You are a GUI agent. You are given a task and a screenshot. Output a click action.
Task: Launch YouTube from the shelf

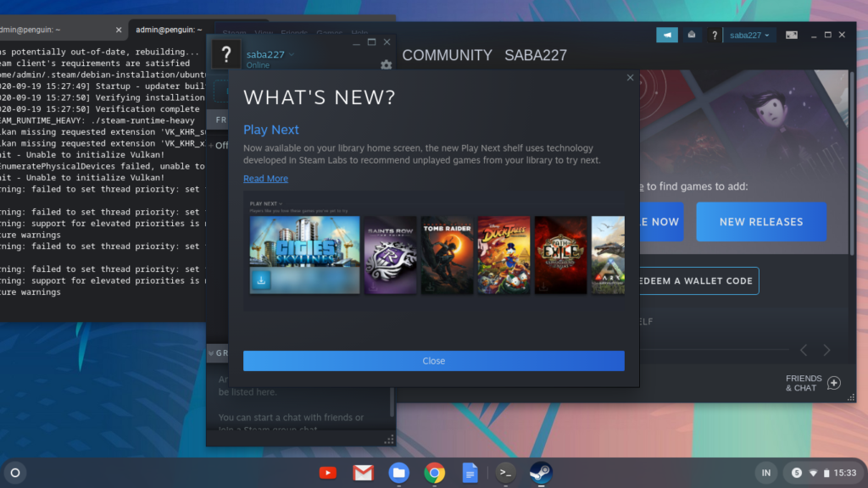(x=328, y=473)
